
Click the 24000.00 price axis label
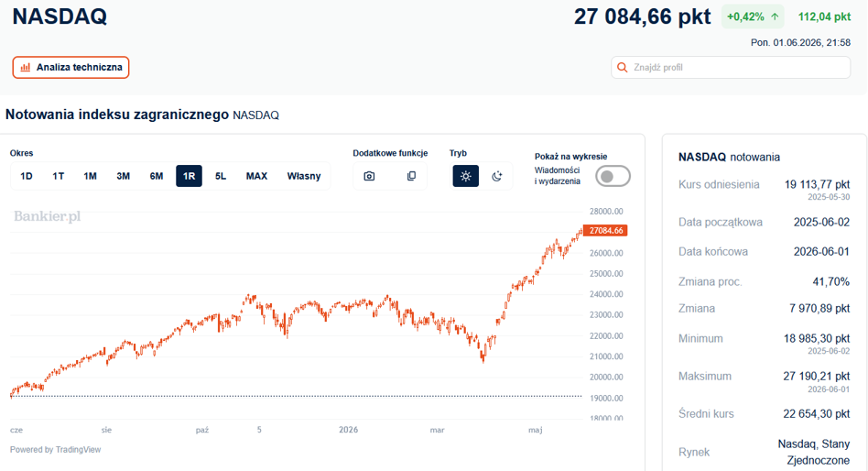point(606,294)
